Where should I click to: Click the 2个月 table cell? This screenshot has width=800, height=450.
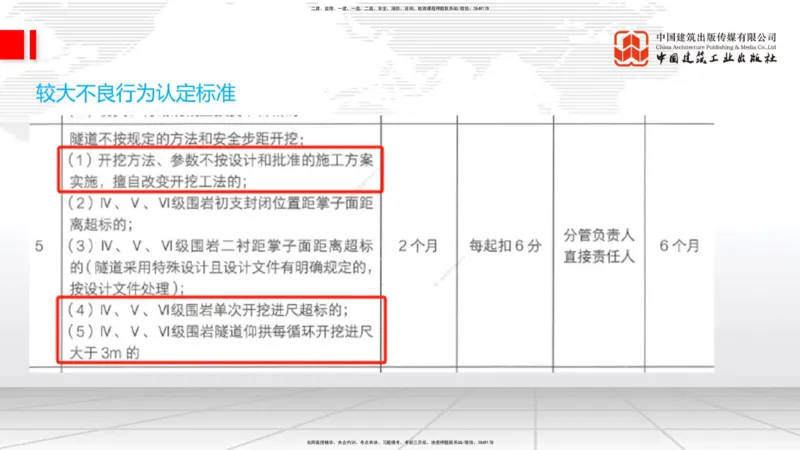coord(418,246)
